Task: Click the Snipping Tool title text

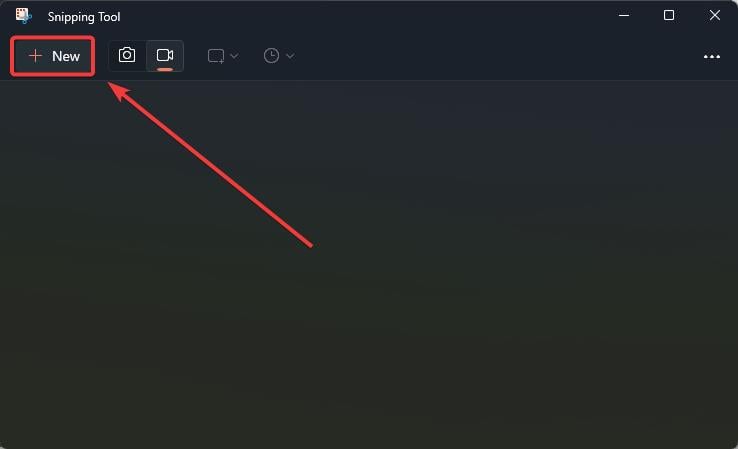Action: pos(84,17)
